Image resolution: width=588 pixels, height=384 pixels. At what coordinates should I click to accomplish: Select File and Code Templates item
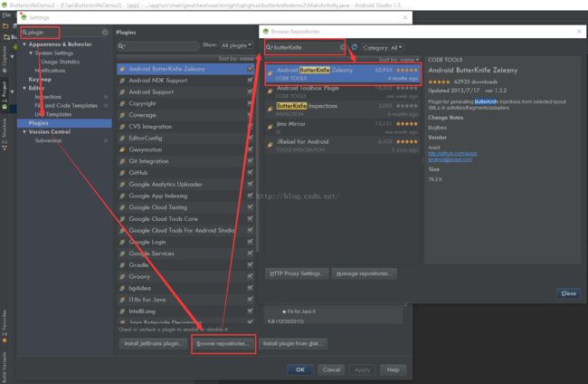(x=66, y=106)
